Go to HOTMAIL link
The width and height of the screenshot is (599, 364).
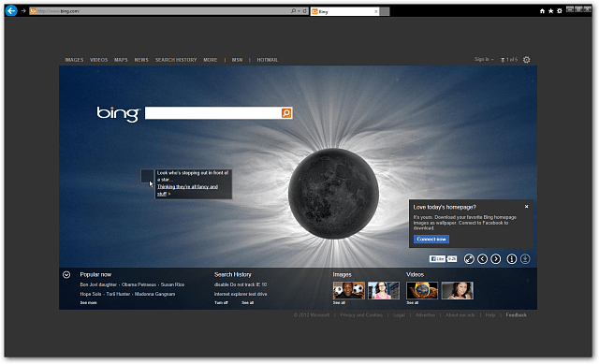tap(268, 60)
